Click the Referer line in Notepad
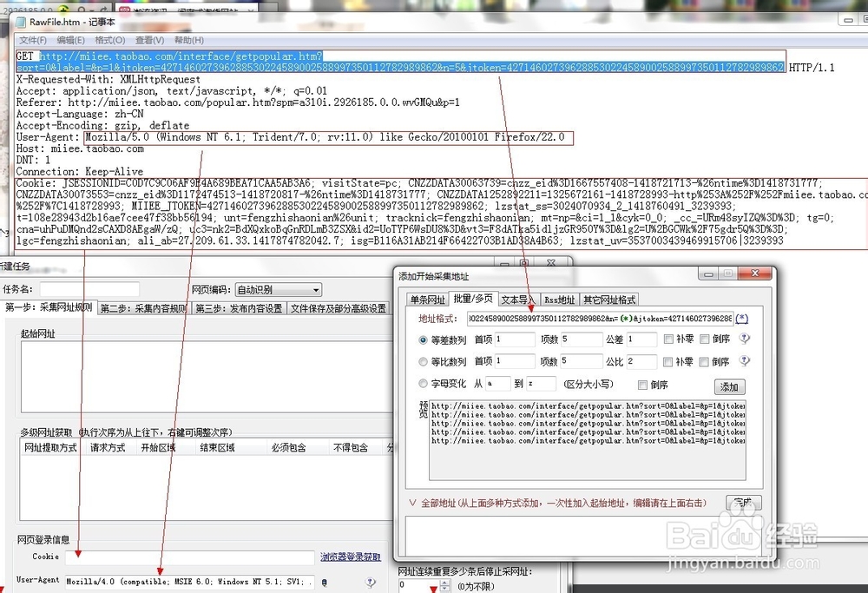 [x=238, y=102]
